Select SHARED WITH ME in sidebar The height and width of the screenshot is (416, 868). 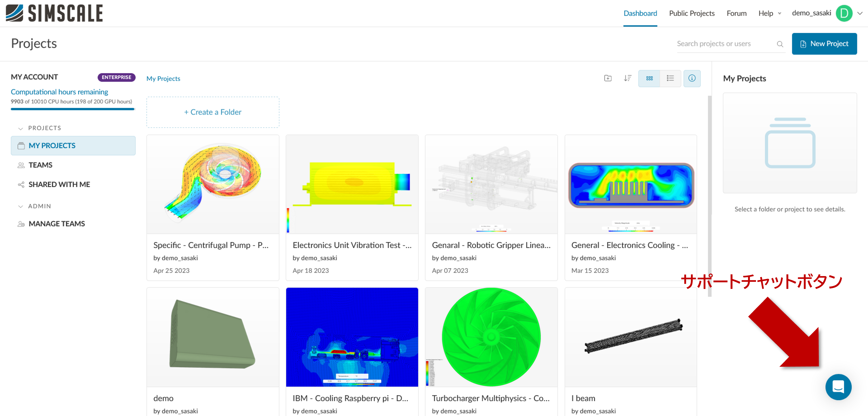point(59,184)
